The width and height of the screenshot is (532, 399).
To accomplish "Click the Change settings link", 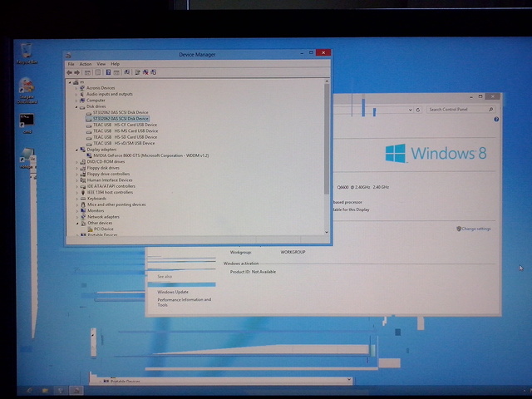I will (x=475, y=229).
